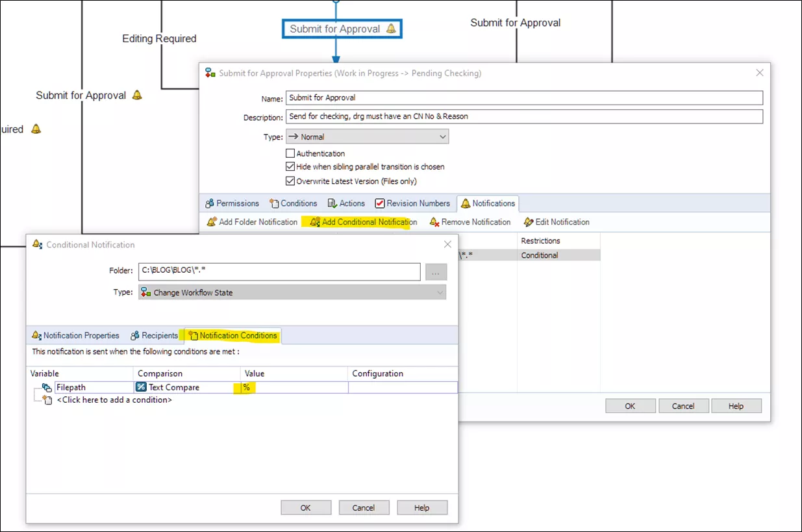The image size is (802, 532).
Task: Click the transition Description text field
Action: (524, 117)
